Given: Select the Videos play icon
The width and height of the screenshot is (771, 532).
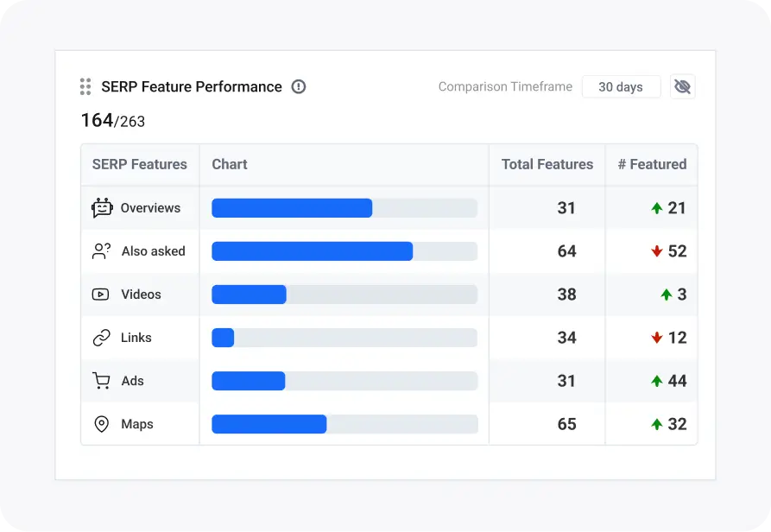Looking at the screenshot, I should pos(101,294).
